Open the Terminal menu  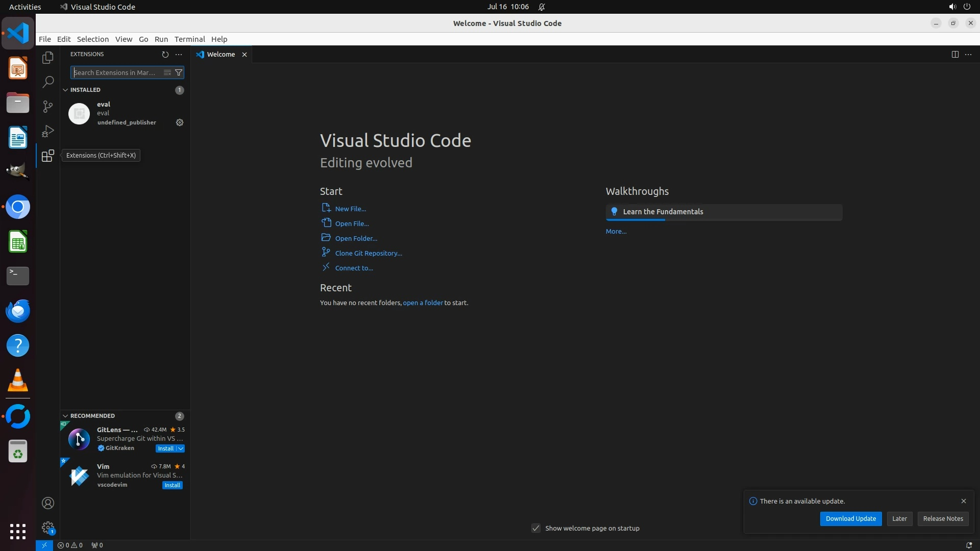point(189,39)
